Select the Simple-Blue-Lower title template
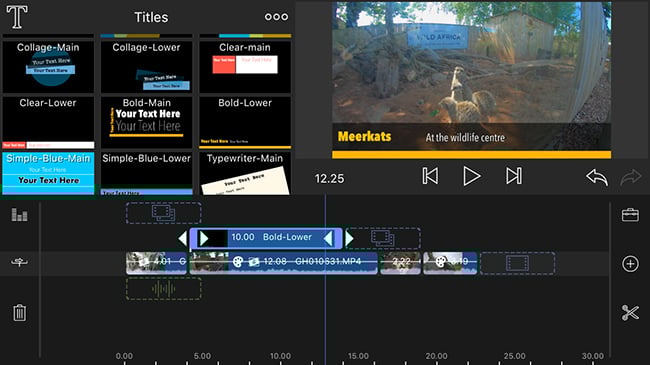 (x=146, y=173)
